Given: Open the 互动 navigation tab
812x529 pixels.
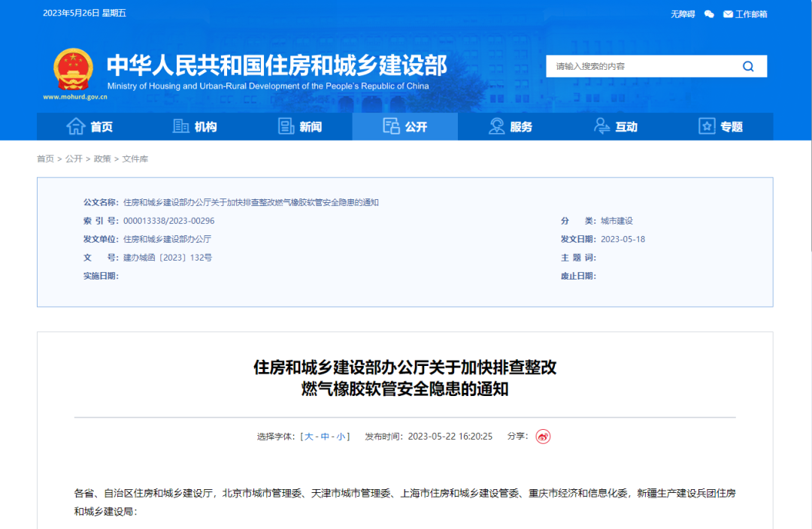Looking at the screenshot, I should pyautogui.click(x=616, y=126).
